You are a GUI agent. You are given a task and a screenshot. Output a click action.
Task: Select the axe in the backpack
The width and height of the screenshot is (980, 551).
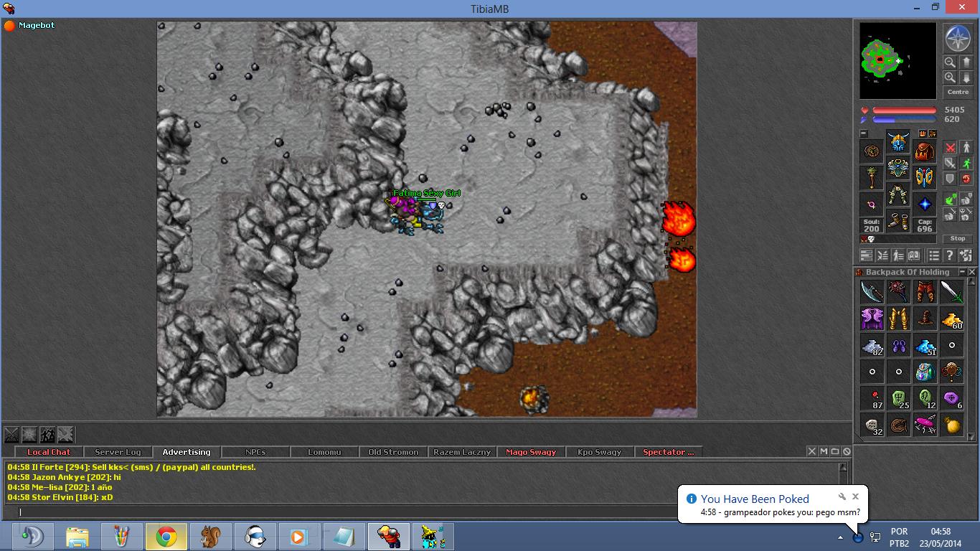872,292
